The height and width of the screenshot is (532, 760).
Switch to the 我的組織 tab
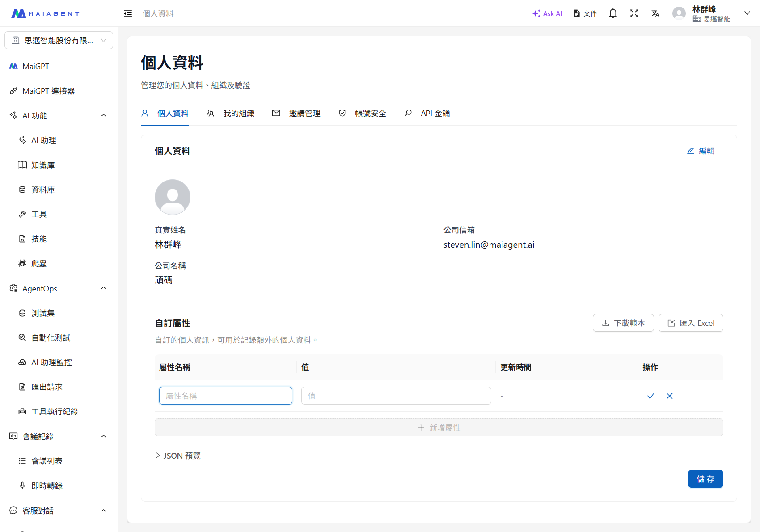point(231,114)
